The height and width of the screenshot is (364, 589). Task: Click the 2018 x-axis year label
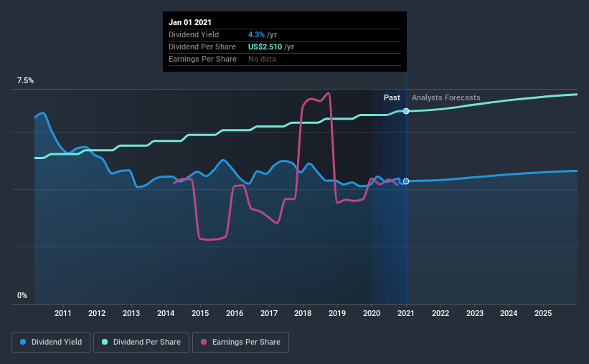coord(303,313)
